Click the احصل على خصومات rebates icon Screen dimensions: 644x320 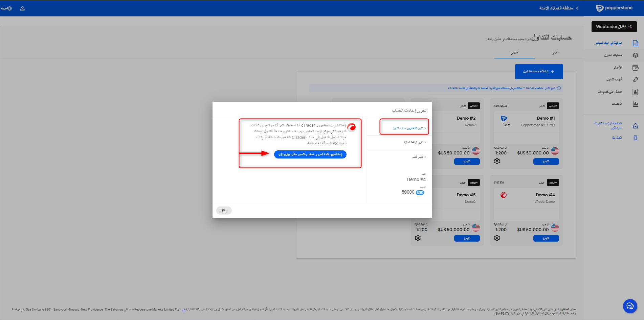pyautogui.click(x=635, y=92)
